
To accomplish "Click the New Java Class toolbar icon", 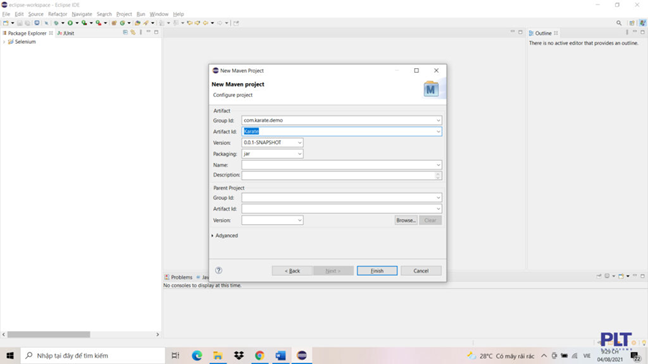I will click(x=122, y=23).
